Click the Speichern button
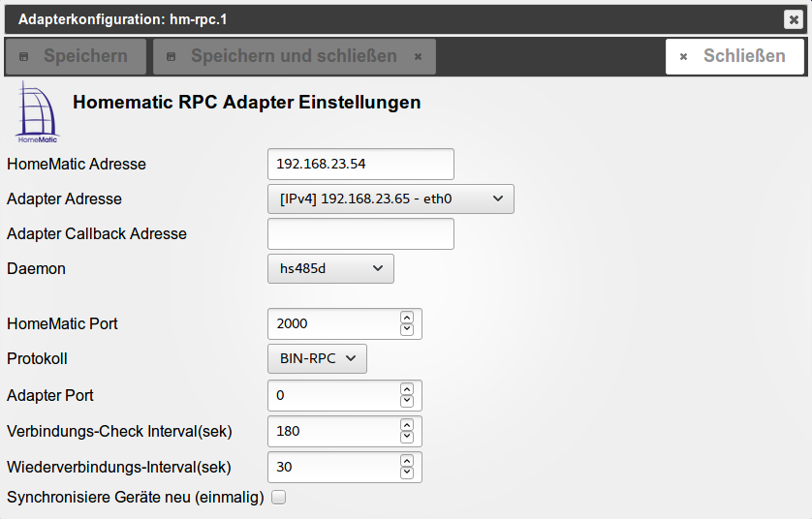Screen dimensions: 812x519 [76, 56]
